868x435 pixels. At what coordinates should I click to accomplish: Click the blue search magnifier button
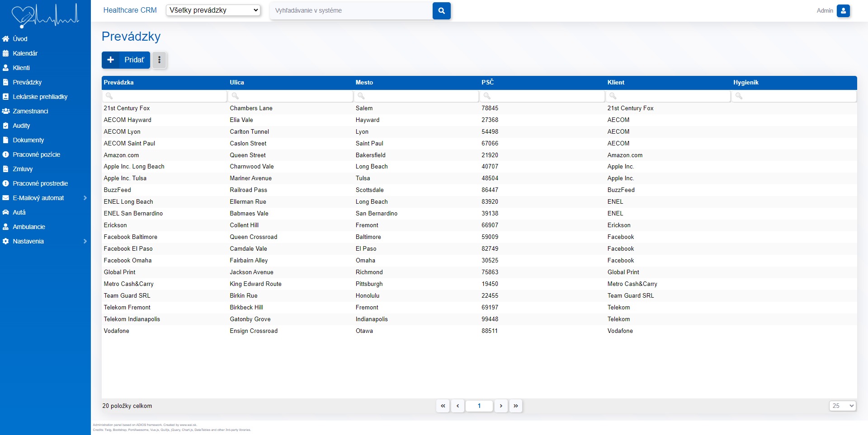(x=441, y=11)
